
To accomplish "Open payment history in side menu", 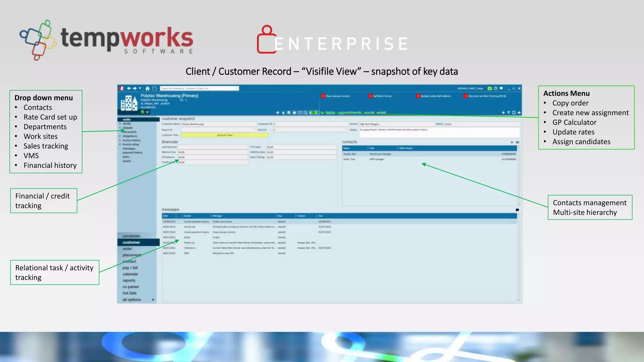I will click(132, 152).
